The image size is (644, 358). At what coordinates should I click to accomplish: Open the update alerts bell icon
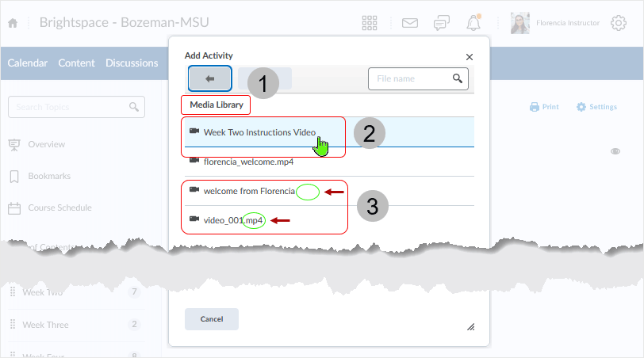click(473, 22)
